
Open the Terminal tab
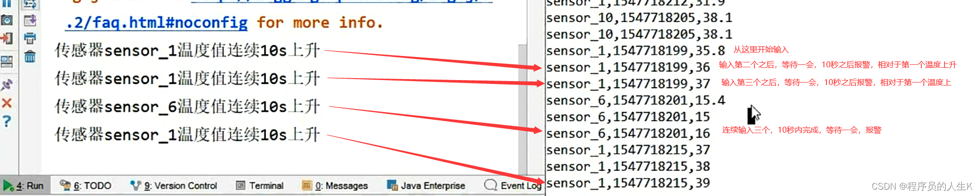260,186
